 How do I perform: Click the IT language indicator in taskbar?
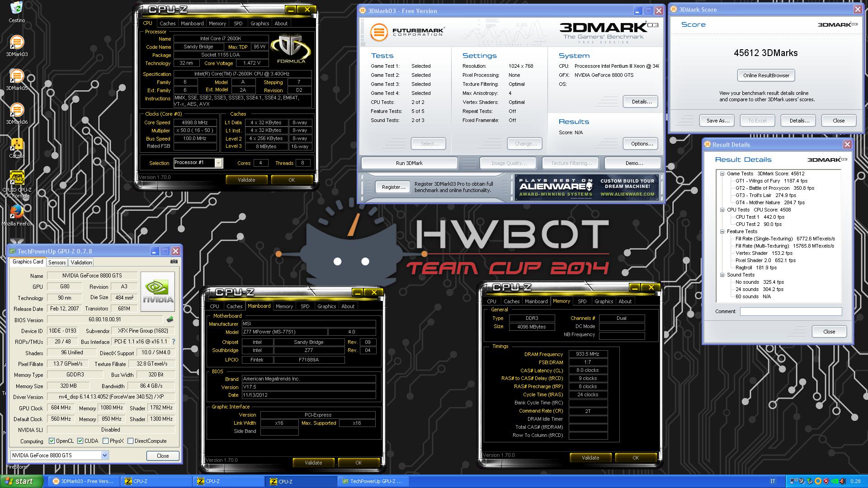point(773,481)
